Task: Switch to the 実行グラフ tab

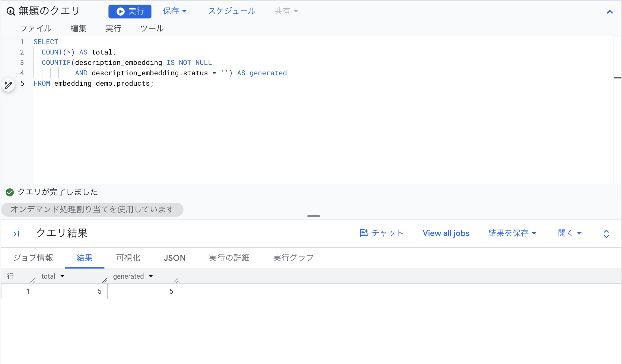Action: click(x=293, y=258)
